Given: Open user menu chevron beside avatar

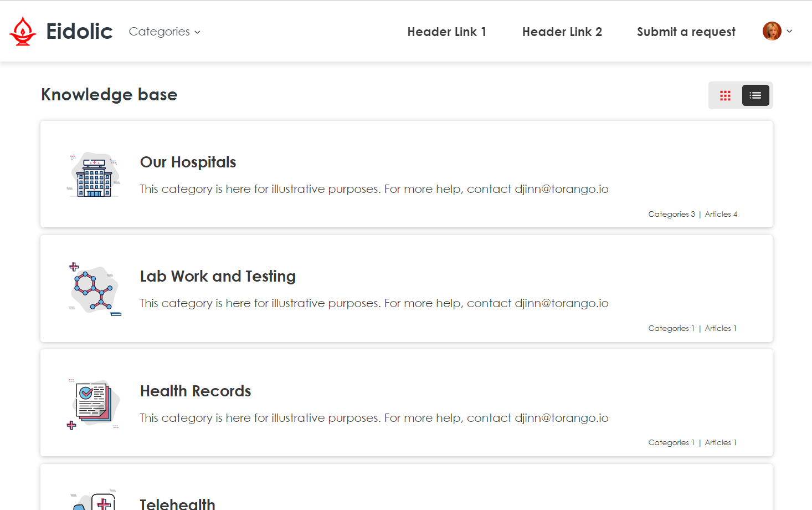Looking at the screenshot, I should click(789, 31).
